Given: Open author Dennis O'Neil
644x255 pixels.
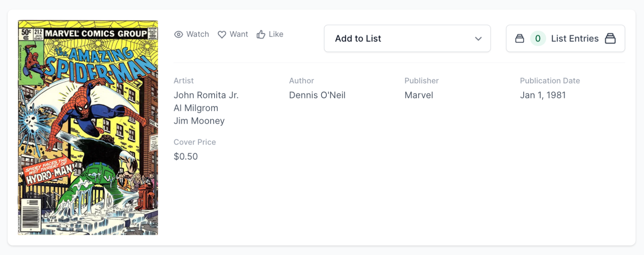Looking at the screenshot, I should (x=317, y=95).
